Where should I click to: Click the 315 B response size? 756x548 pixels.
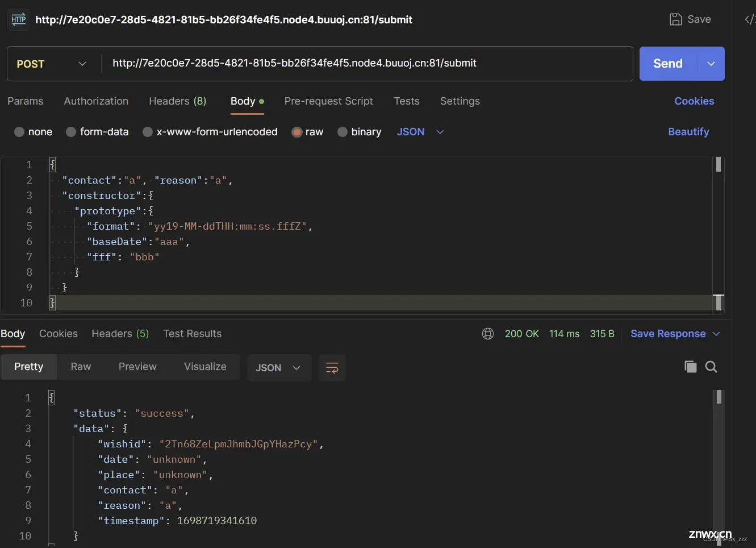602,334
